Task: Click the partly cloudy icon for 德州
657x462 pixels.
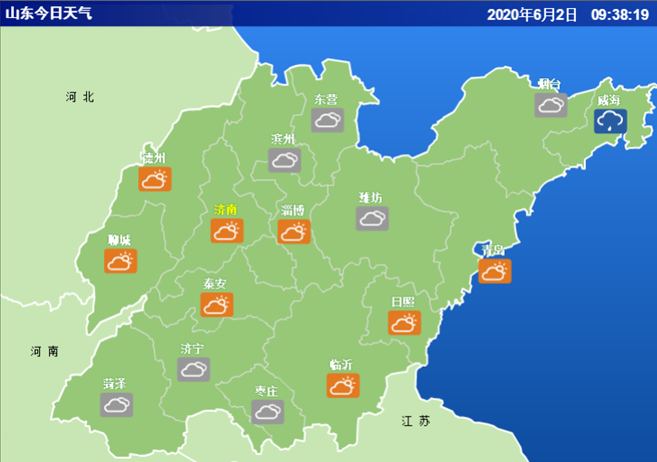Action: 155,179
